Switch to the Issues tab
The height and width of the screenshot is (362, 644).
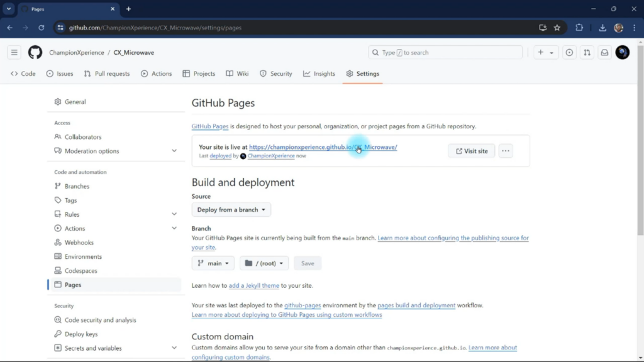(60, 74)
